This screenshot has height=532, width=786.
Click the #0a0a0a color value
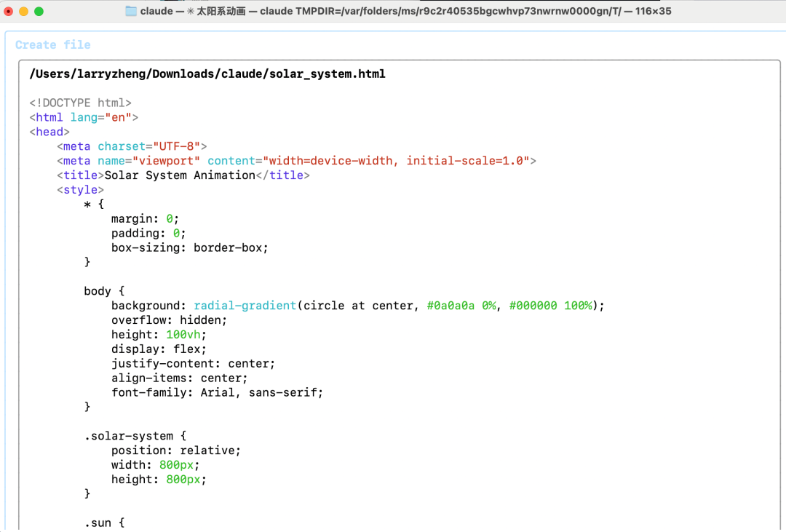pyautogui.click(x=450, y=306)
